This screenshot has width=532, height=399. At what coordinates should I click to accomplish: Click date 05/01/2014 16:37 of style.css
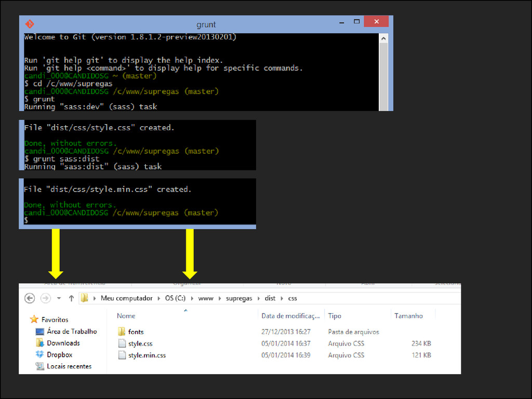(286, 343)
